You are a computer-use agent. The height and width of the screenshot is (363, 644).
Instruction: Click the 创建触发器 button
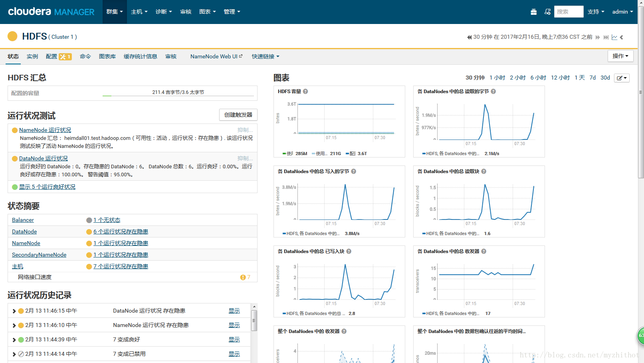pyautogui.click(x=238, y=115)
